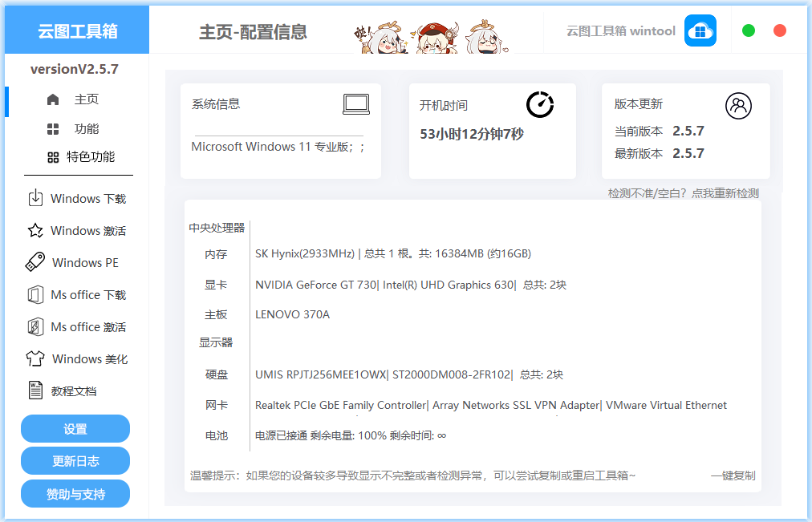Click the 显示器 label
The image size is (812, 522).
point(216,342)
